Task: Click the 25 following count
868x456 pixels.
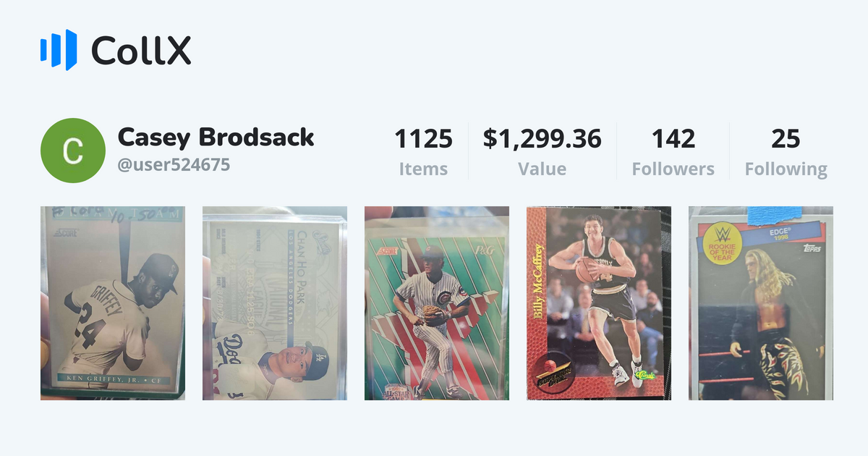Action: click(x=786, y=138)
